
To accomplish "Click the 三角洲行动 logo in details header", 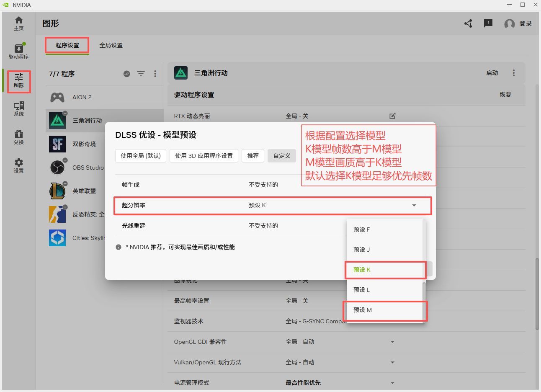I will pyautogui.click(x=181, y=73).
